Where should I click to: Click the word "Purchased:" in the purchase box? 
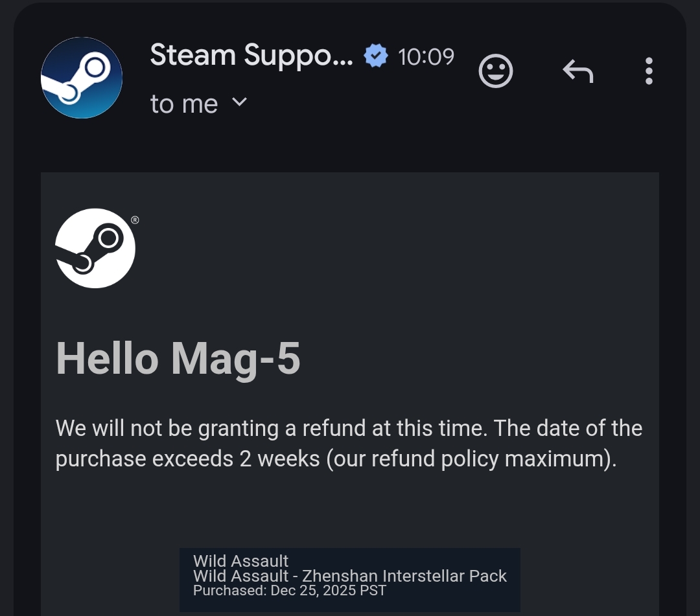pyautogui.click(x=229, y=590)
